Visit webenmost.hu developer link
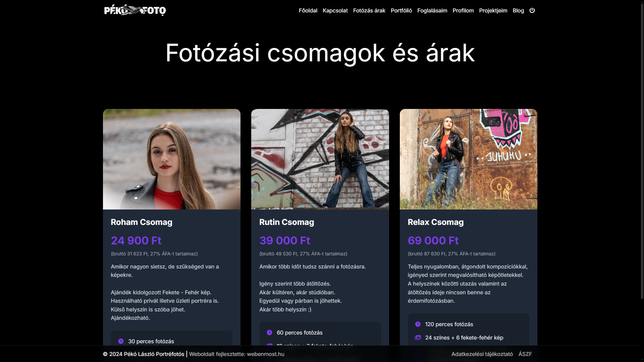 [x=265, y=354]
